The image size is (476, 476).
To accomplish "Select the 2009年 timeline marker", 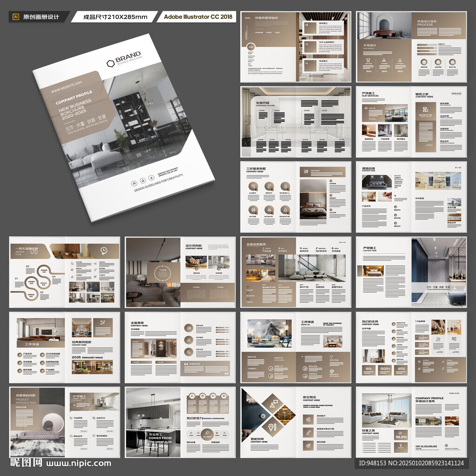I will click(260, 139).
